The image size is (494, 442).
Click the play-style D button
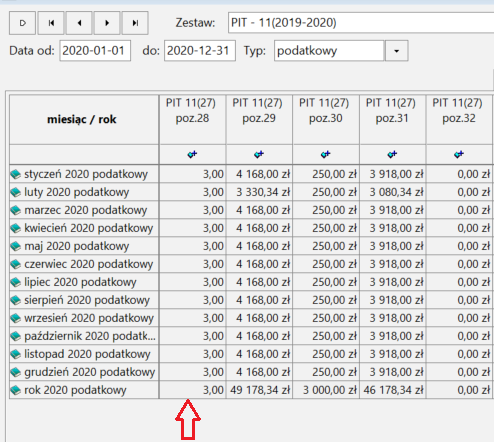click(x=22, y=23)
